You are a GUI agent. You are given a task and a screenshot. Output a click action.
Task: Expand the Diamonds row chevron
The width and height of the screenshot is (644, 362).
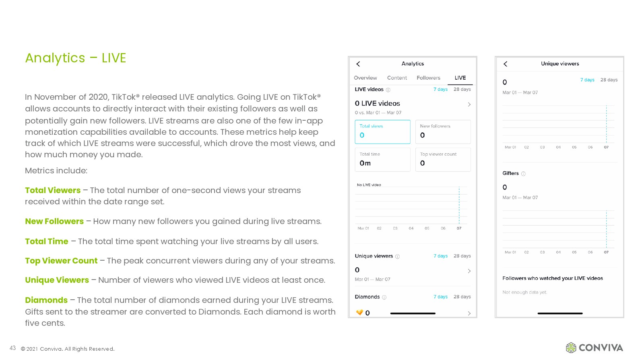[x=469, y=313]
